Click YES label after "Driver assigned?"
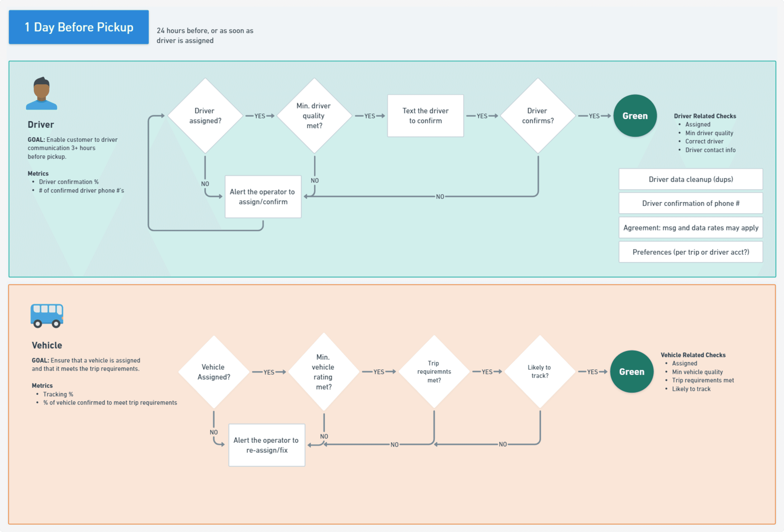 [x=260, y=116]
